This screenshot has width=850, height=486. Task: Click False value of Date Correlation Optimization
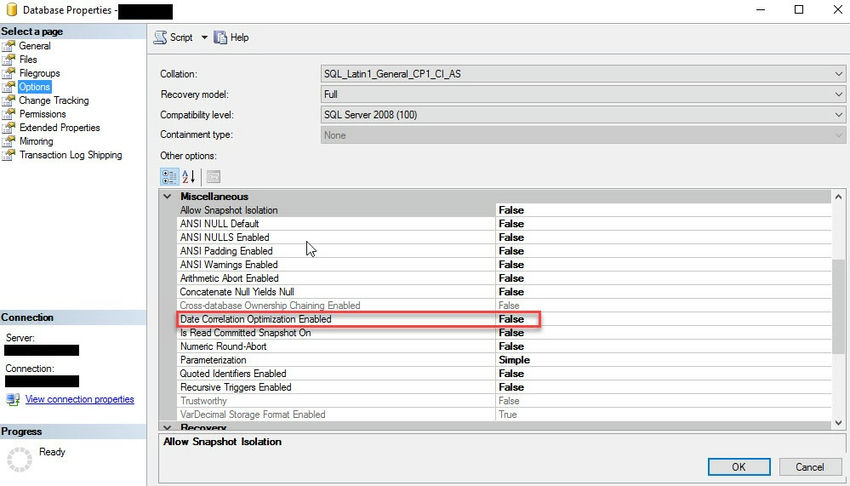[x=511, y=319]
